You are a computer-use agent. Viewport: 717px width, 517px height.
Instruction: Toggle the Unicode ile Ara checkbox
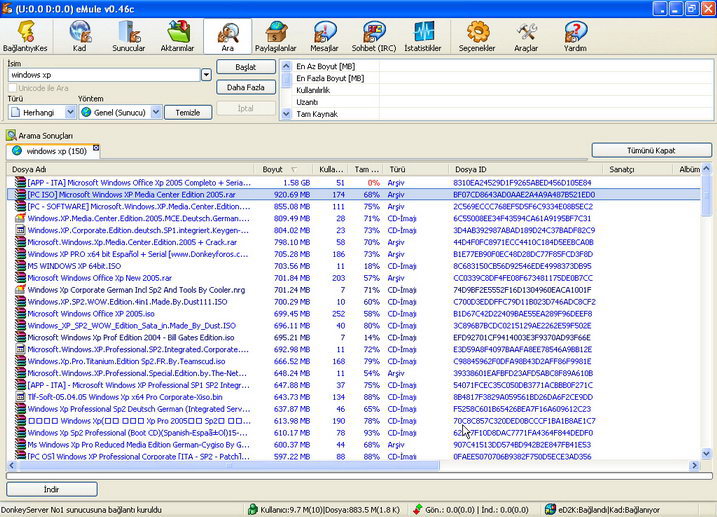[x=12, y=88]
